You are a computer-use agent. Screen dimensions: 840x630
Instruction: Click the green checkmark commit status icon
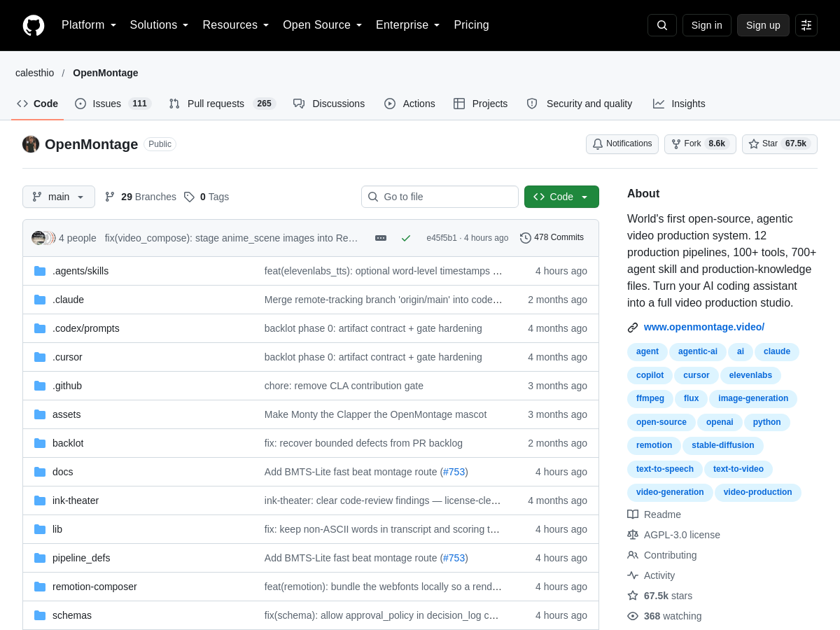(406, 238)
